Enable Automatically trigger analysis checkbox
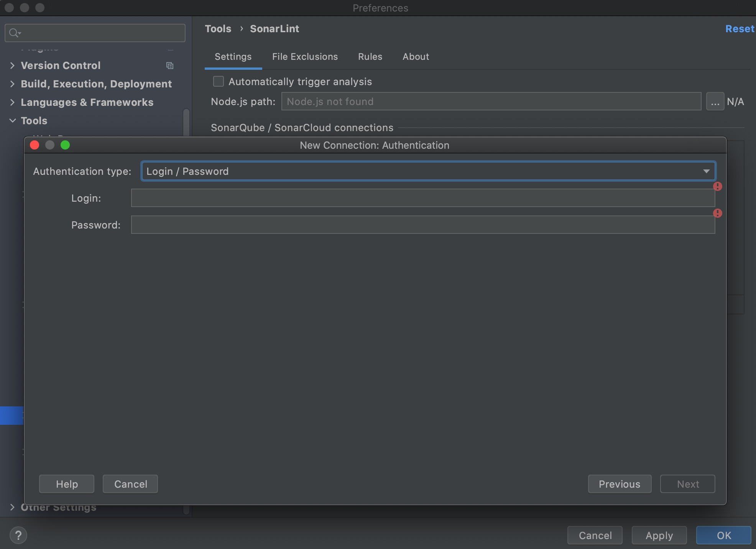756x549 pixels. (x=219, y=81)
